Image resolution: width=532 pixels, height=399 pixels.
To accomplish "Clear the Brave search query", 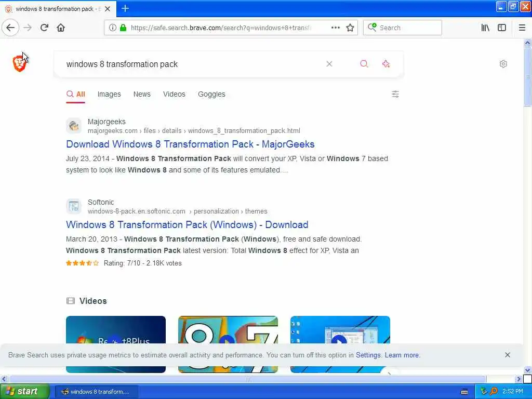I will [329, 64].
